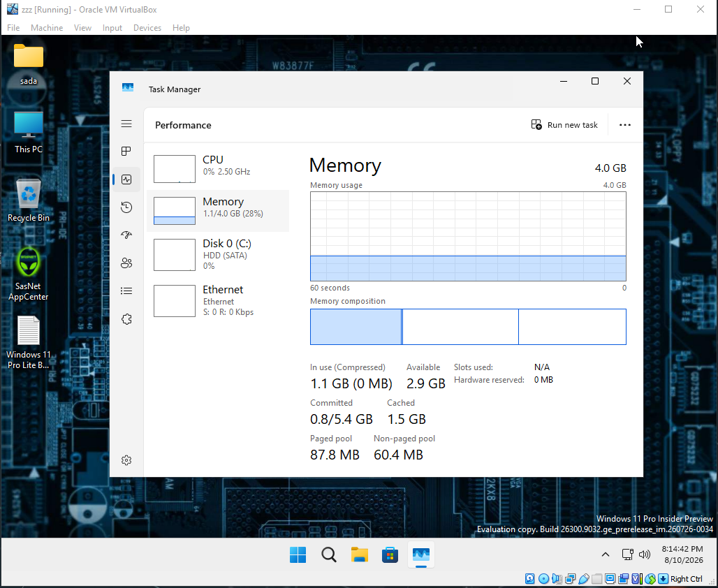This screenshot has width=718, height=588.
Task: Click the hard disk activity status icon
Action: [x=530, y=579]
